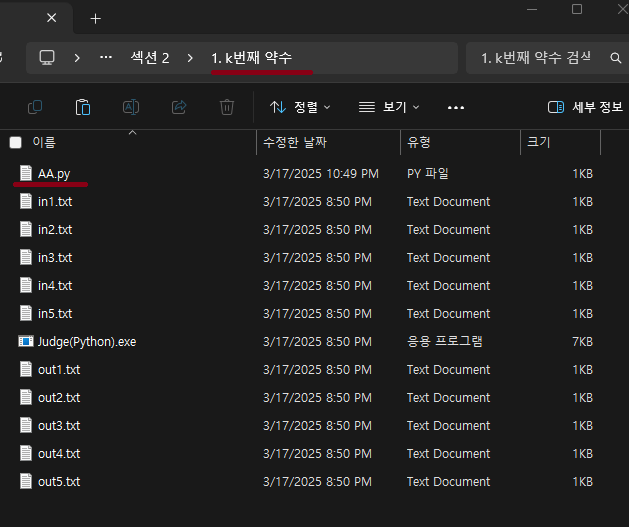Viewport: 629px width, 527px height.
Task: Click the This PC monitor icon in the address bar
Action: (x=47, y=58)
